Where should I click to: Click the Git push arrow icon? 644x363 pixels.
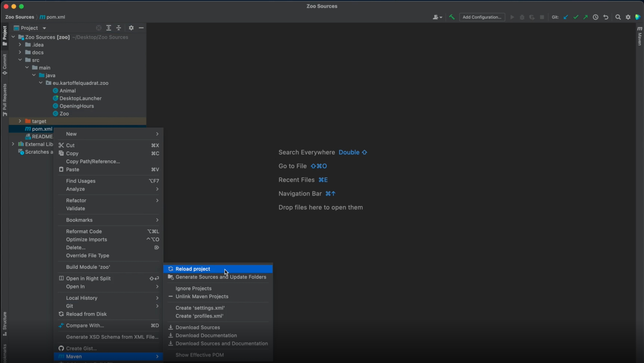point(585,17)
